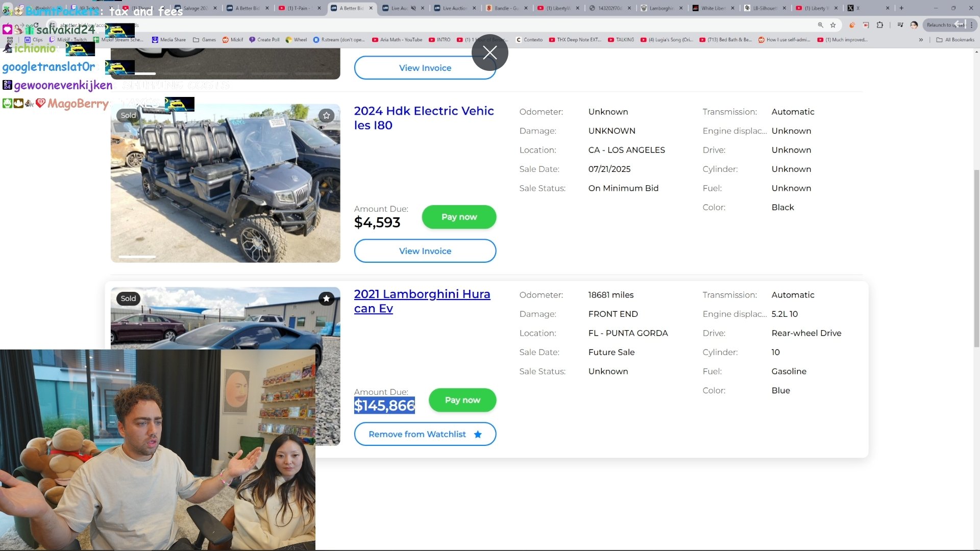This screenshot has width=980, height=551.
Task: Expand the bookmarks overflow chevron
Action: click(921, 40)
